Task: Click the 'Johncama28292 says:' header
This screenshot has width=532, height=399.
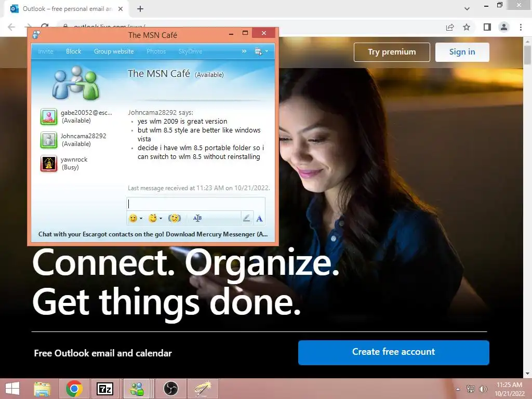Action: [161, 112]
